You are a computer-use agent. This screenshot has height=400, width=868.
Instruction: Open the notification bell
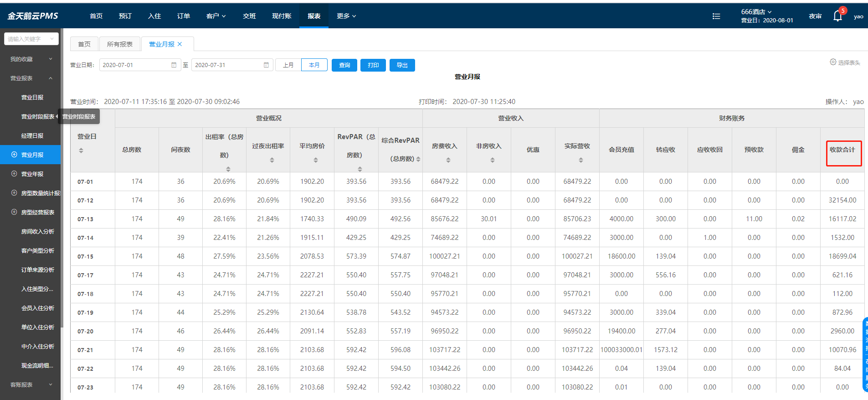pyautogui.click(x=837, y=16)
